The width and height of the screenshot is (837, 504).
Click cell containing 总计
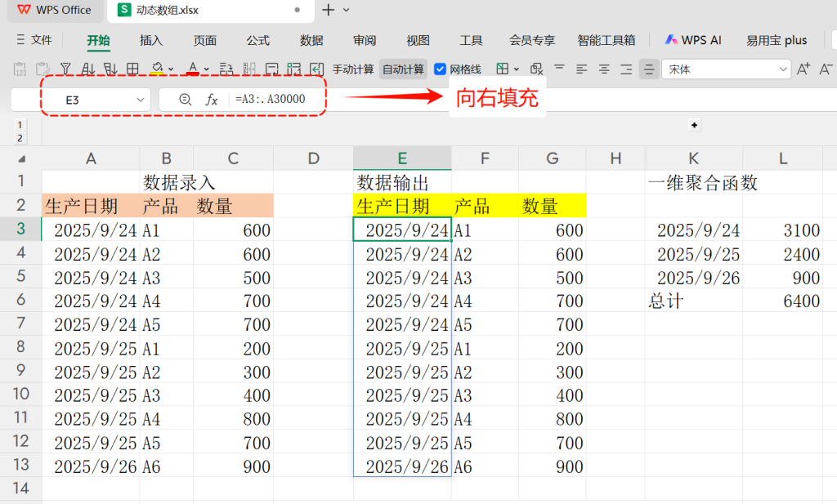[694, 301]
